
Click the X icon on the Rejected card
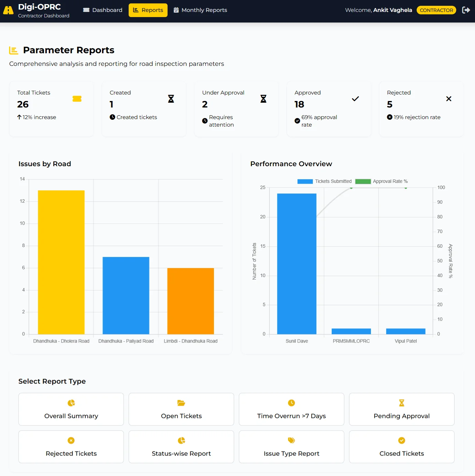point(448,99)
